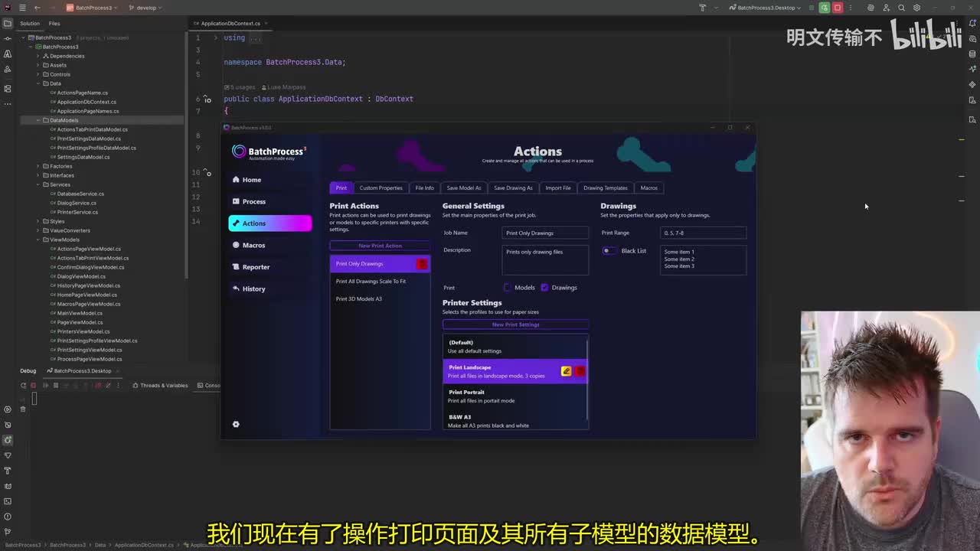Click the more tool windows ellipsis
This screenshot has width=980, height=551.
click(x=8, y=103)
